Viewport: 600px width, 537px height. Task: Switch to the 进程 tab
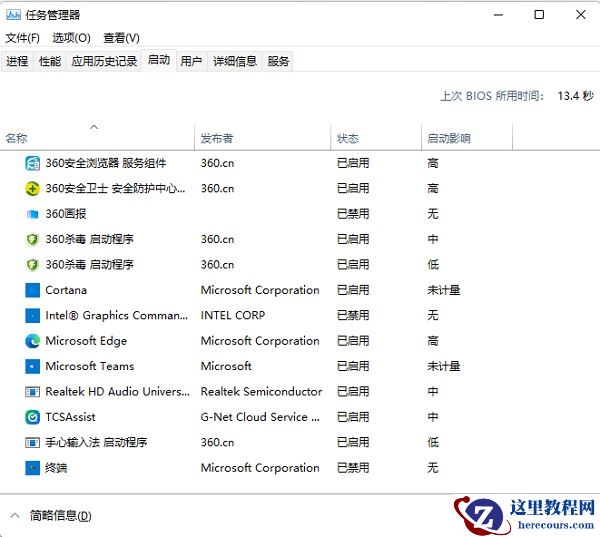tap(17, 61)
